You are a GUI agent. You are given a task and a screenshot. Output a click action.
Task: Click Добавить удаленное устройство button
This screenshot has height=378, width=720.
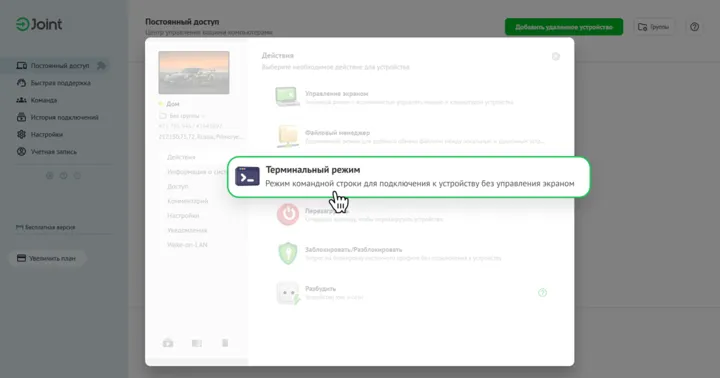coord(564,27)
